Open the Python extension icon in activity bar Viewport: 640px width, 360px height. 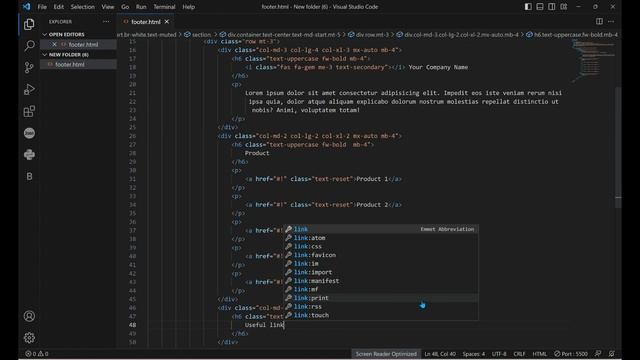[29, 155]
